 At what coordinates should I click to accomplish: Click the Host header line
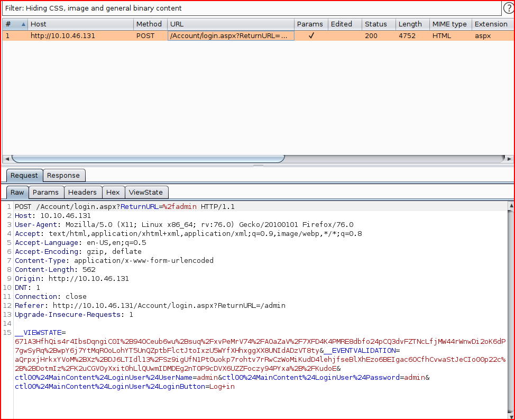53,216
